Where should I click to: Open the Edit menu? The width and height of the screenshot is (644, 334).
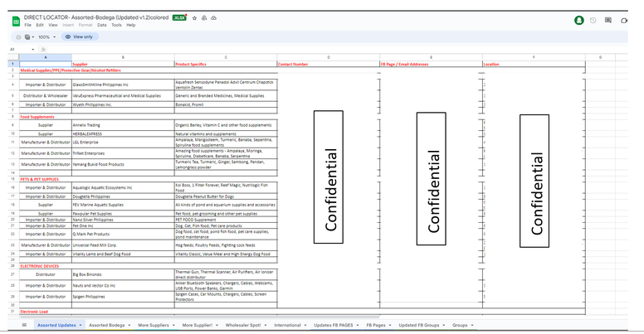(x=40, y=25)
